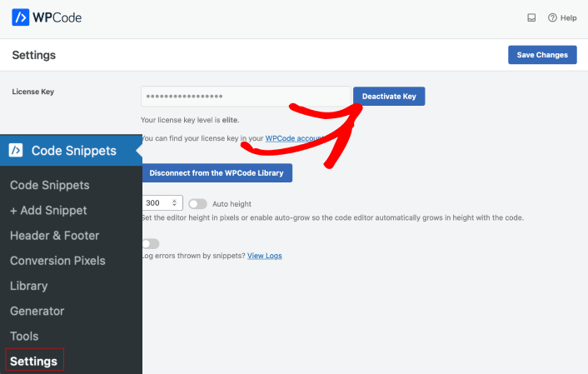
Task: Follow the WPCode account link
Action: (x=294, y=138)
